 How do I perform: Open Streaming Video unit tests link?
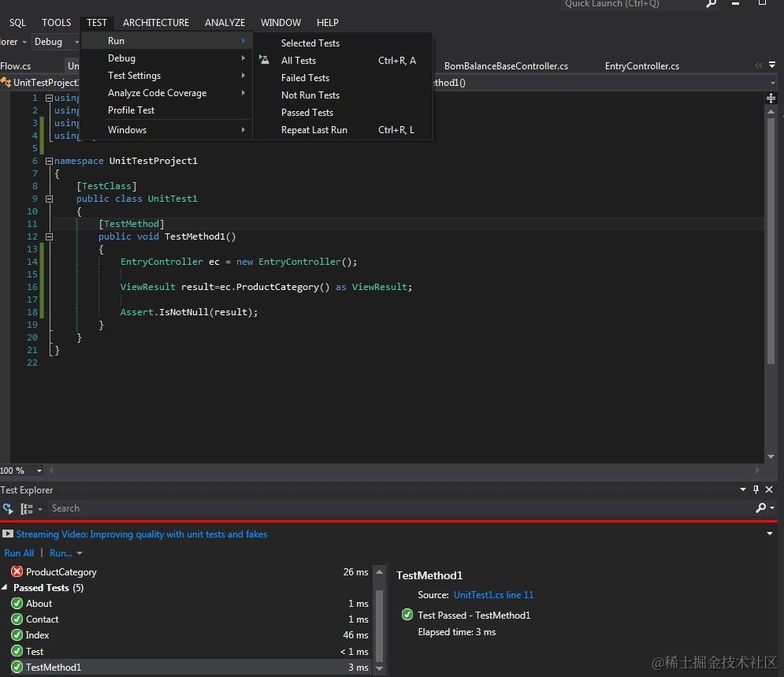(142, 534)
